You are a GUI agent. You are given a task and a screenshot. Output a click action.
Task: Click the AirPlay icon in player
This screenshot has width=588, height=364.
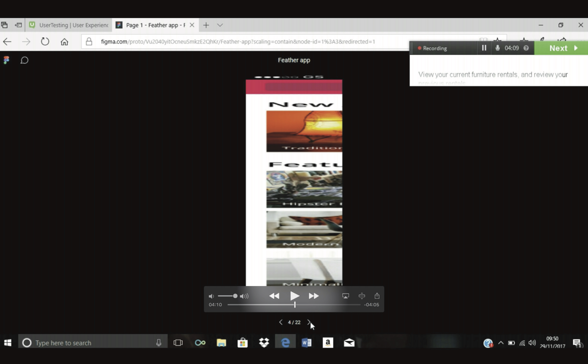click(345, 296)
